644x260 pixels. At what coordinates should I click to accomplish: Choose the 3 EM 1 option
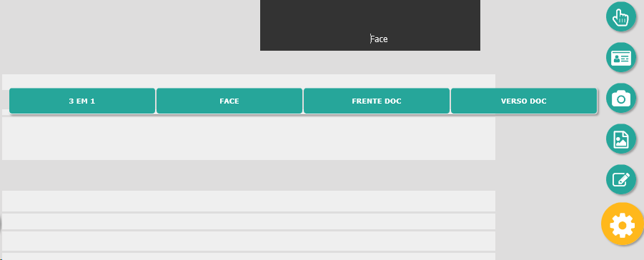pyautogui.click(x=82, y=101)
